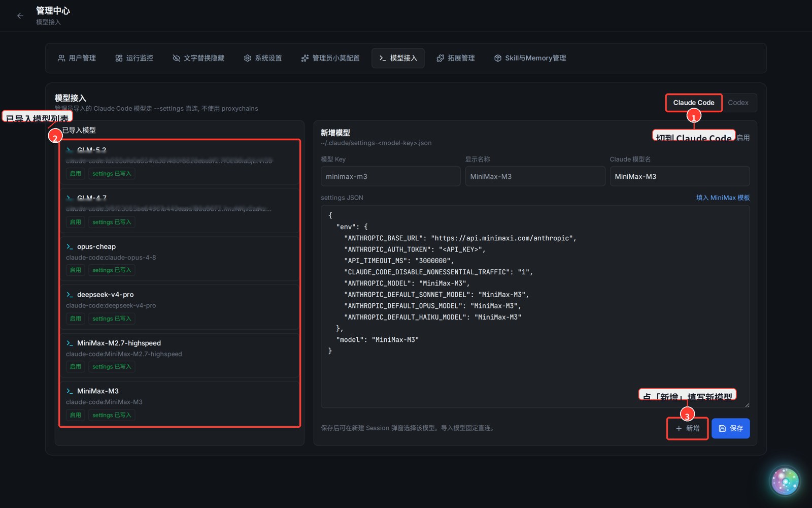812x508 pixels.
Task: Switch to Codex mode
Action: pos(738,103)
